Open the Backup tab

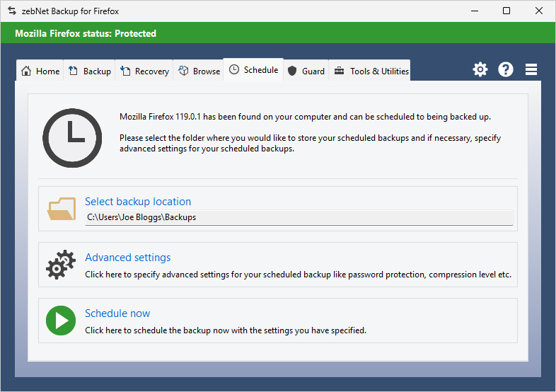point(90,71)
